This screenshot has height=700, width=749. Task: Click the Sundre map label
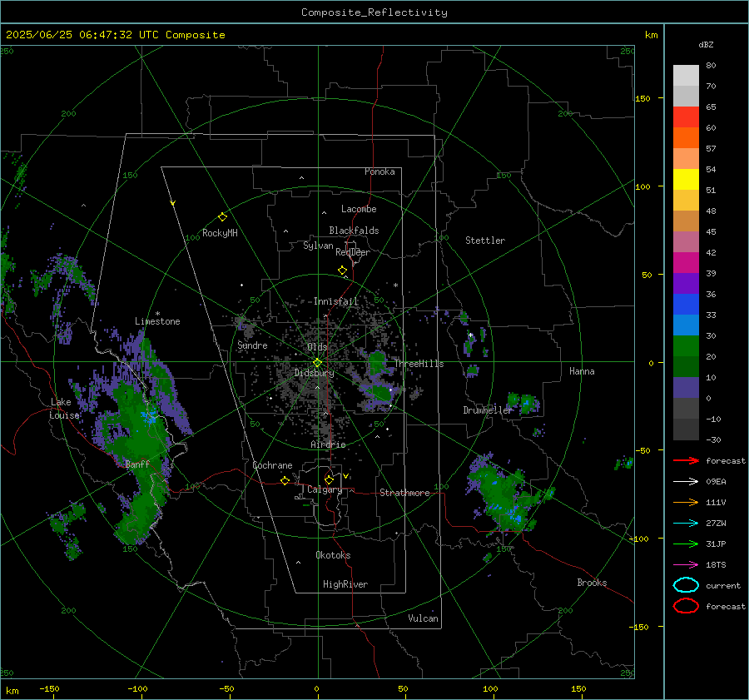point(252,345)
